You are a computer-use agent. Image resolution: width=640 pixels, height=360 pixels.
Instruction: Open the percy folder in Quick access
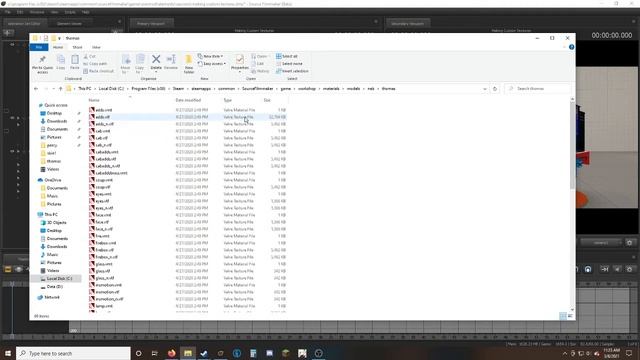pos(52,145)
